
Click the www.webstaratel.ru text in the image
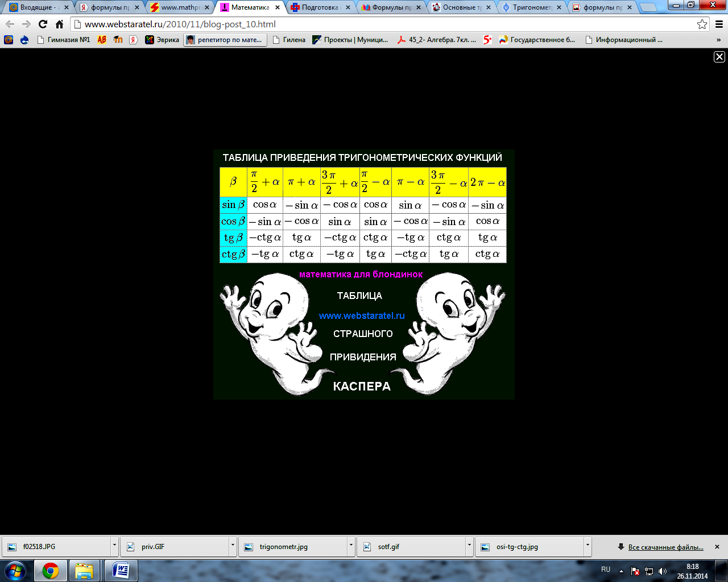pyautogui.click(x=362, y=315)
